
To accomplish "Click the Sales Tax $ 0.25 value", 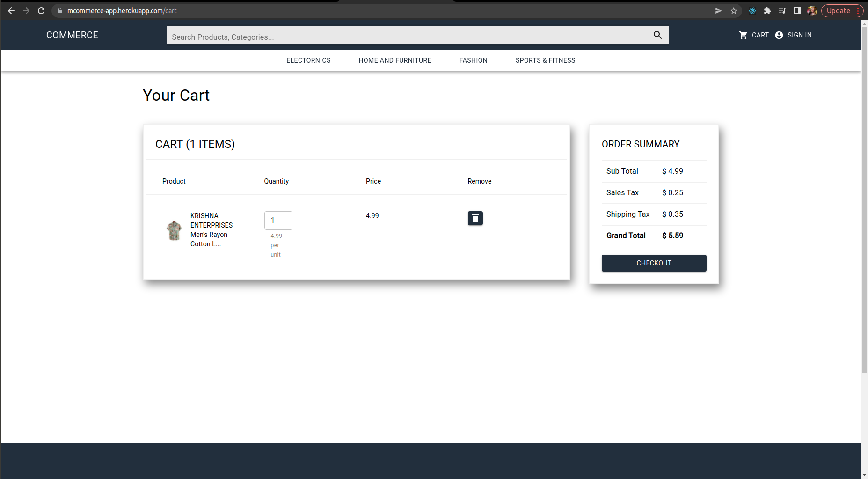I will click(x=672, y=192).
